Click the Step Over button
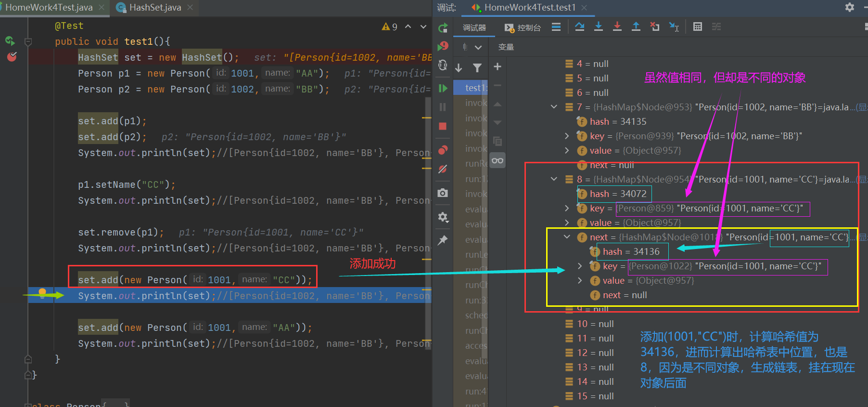 (580, 27)
